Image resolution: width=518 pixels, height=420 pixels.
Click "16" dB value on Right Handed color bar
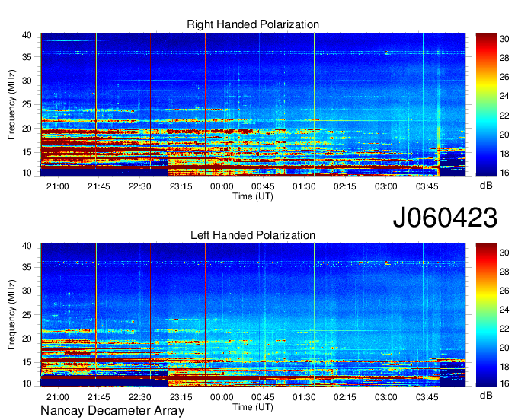pyautogui.click(x=504, y=173)
